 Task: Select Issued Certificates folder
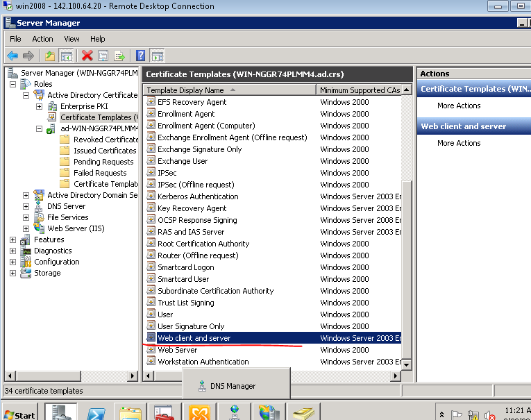pyautogui.click(x=105, y=151)
